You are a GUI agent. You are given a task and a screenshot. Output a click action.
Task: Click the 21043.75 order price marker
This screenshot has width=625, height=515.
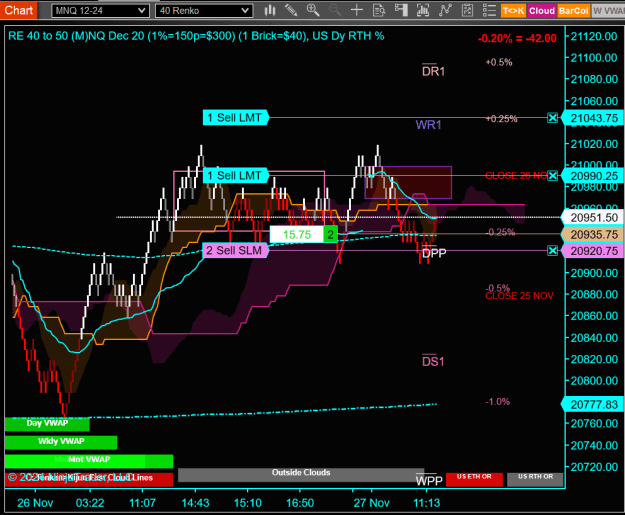pos(593,118)
